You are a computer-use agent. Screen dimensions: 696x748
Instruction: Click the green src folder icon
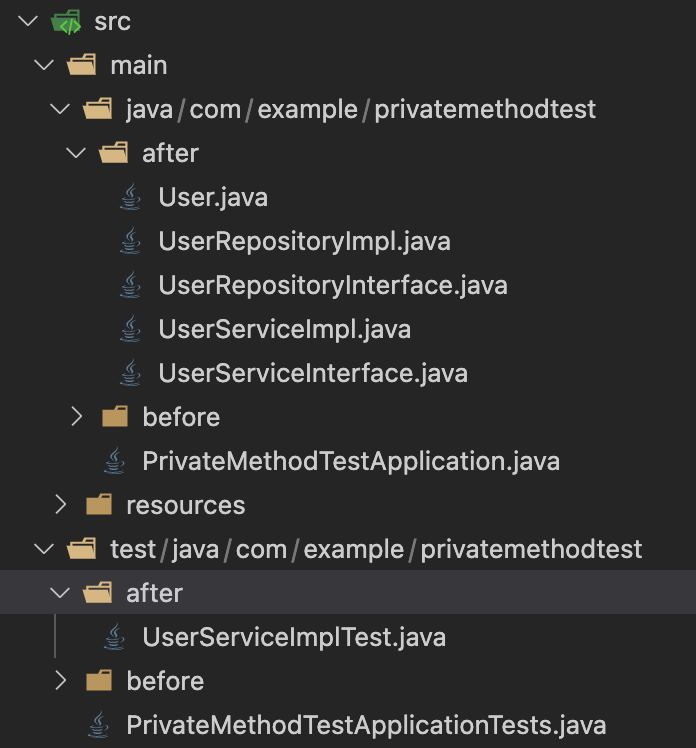point(65,21)
